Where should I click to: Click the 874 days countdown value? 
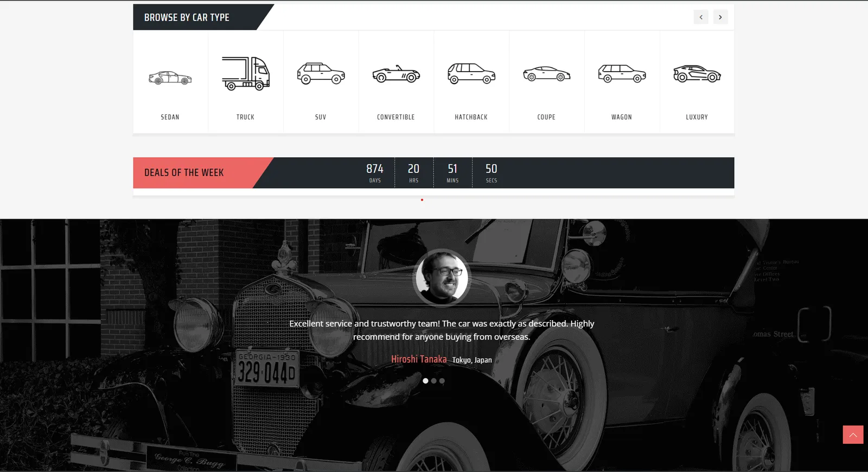pos(375,169)
